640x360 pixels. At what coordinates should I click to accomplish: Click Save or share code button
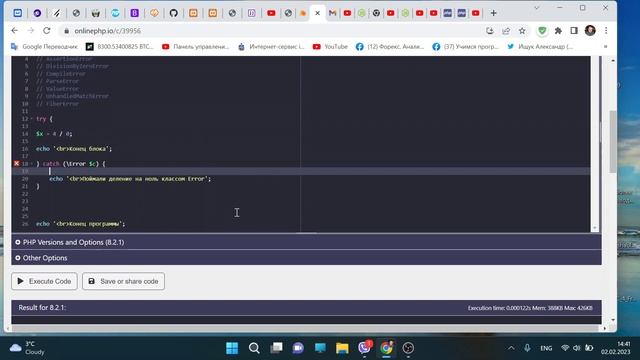(123, 281)
